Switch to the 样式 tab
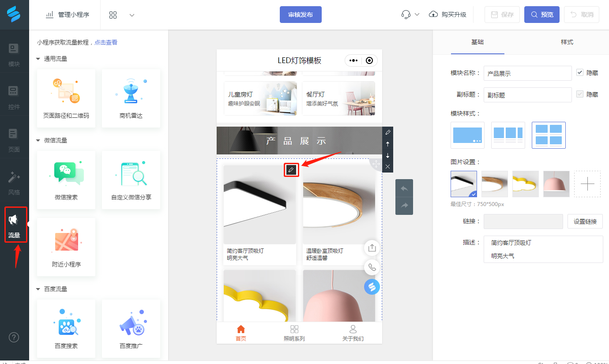The width and height of the screenshot is (609, 364). click(567, 42)
